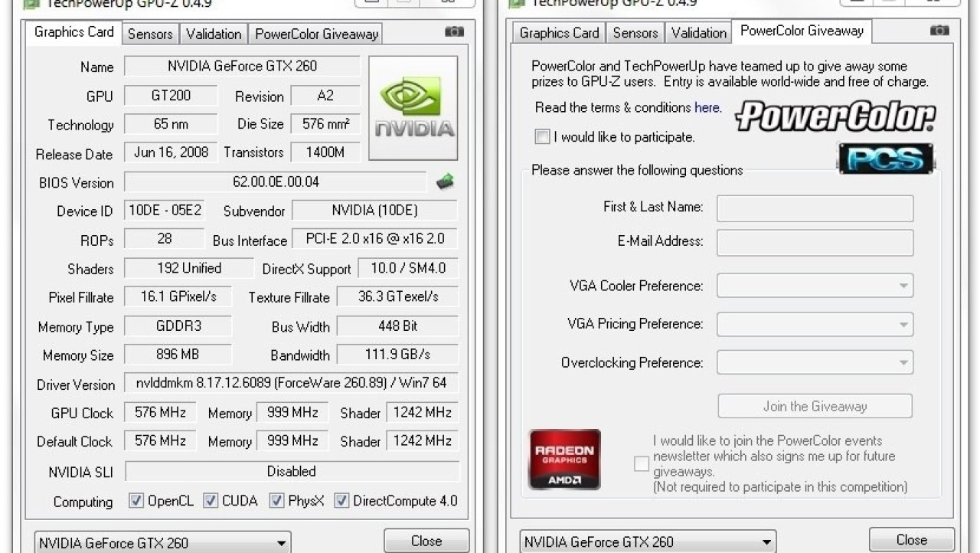Open the PowerColor Giveaway tab in the left window

pyautogui.click(x=316, y=34)
